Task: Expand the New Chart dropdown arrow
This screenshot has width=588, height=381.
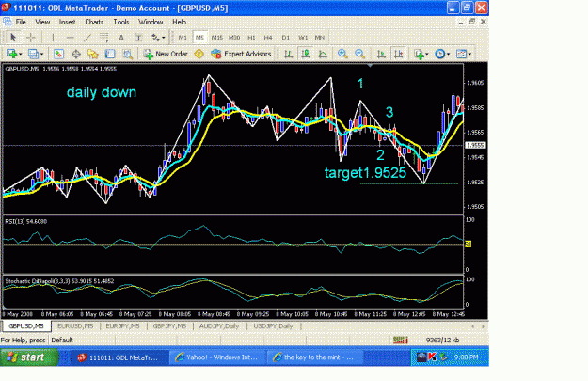Action: [x=21, y=54]
